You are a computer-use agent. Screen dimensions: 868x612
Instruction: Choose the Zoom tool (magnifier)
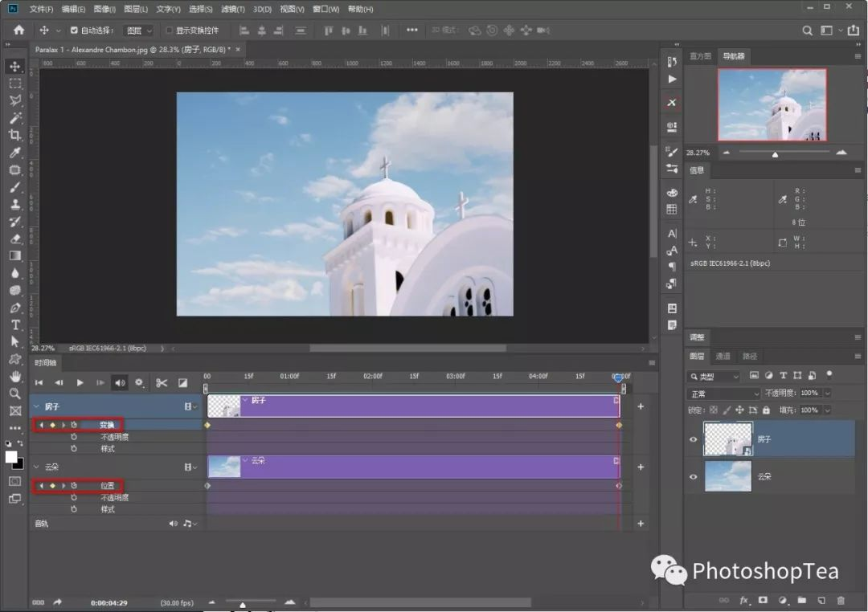pyautogui.click(x=15, y=394)
